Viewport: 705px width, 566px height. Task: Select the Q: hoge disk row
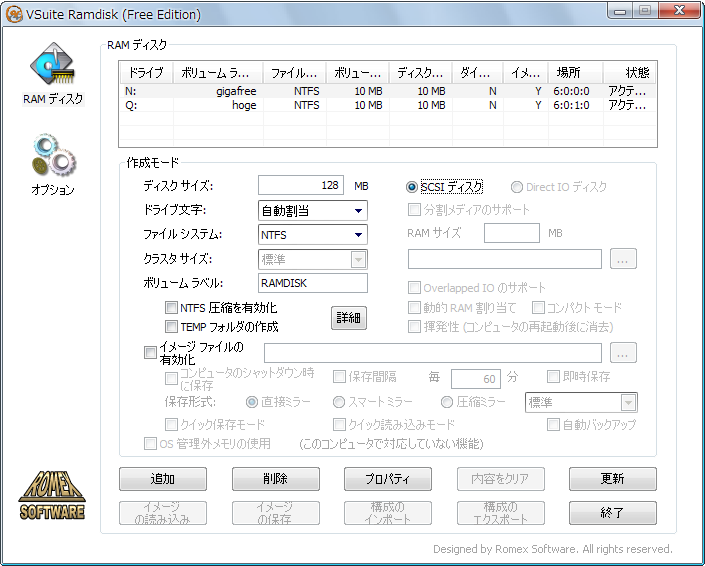click(x=388, y=105)
